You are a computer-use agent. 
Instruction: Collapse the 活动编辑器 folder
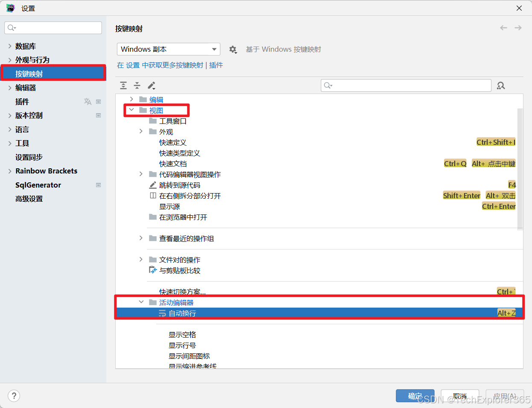(x=141, y=302)
